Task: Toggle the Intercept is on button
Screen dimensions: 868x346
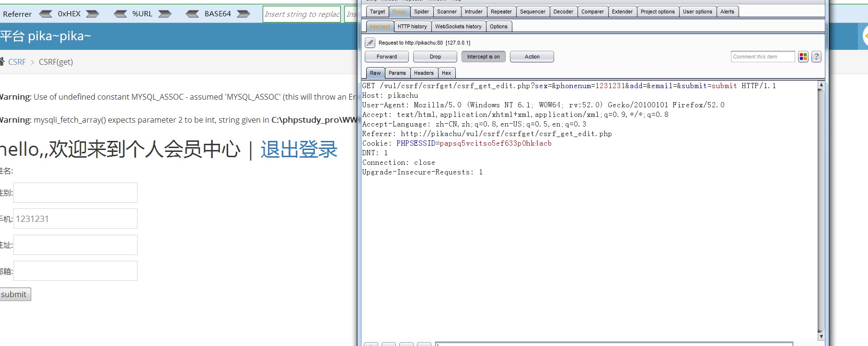Action: (483, 57)
